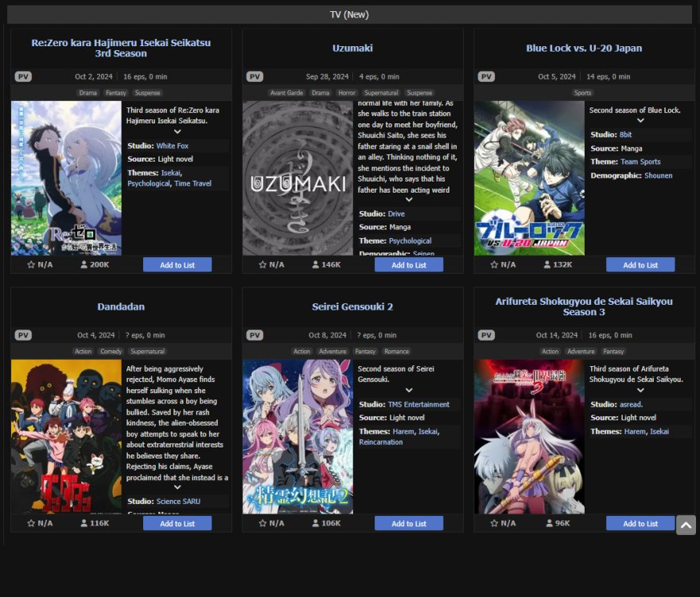Click the members icon showing 96K
Screen dimensions: 700x597
[550, 523]
